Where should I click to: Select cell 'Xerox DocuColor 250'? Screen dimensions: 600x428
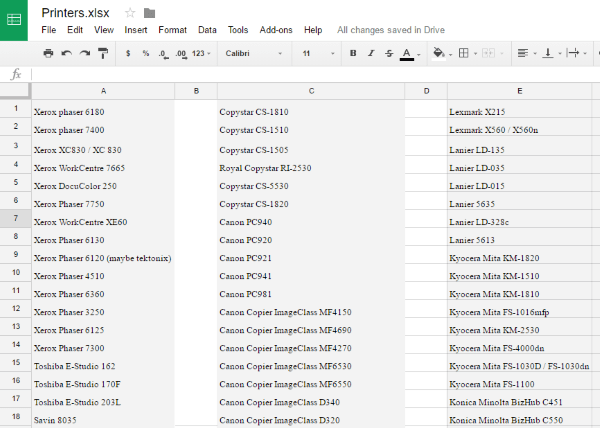[x=103, y=183]
